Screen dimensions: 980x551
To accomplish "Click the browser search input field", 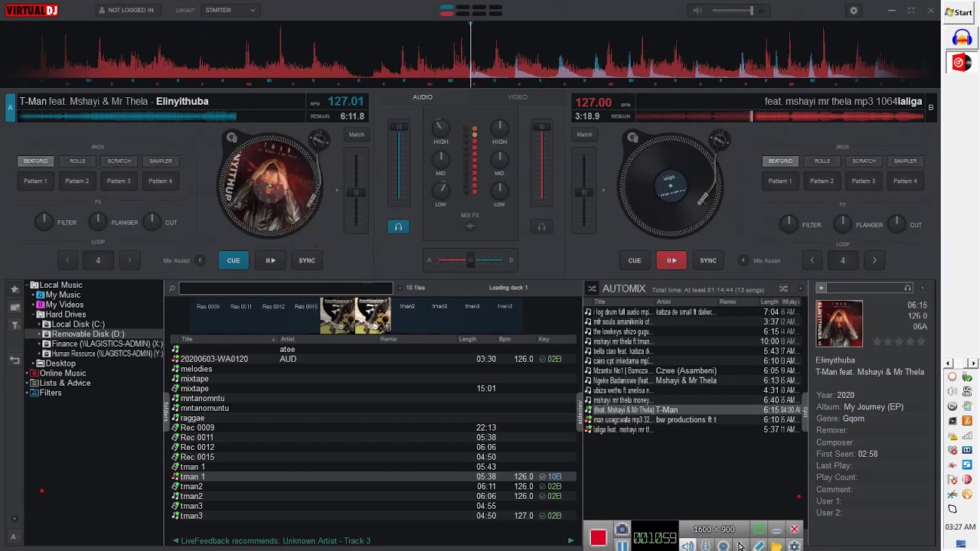I will tap(286, 289).
